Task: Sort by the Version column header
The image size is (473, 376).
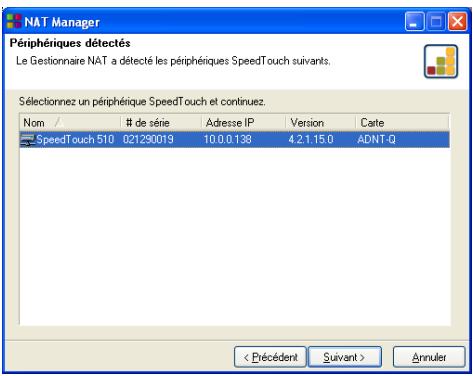Action: pos(321,123)
